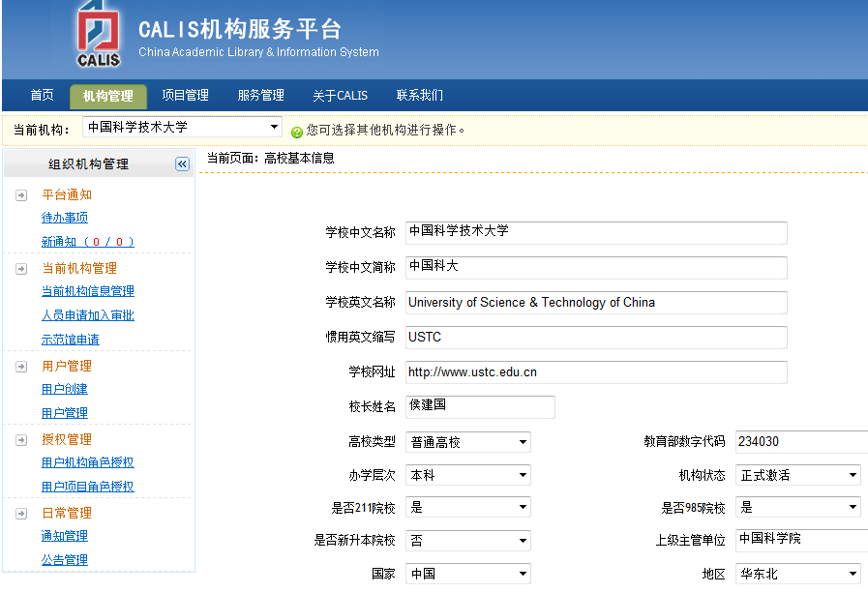The height and width of the screenshot is (593, 868).
Task: Open the 用户管理 link under 用户管理 section
Action: pyautogui.click(x=65, y=413)
